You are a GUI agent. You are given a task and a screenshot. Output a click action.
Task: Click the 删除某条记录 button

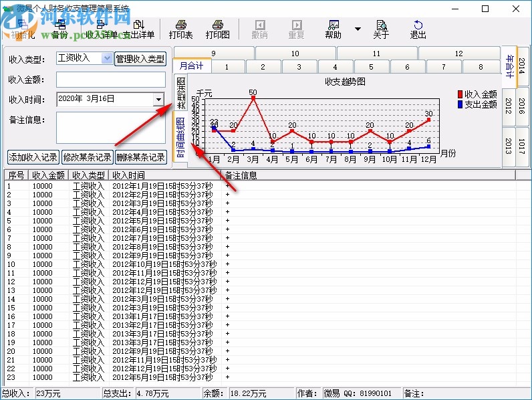click(141, 157)
